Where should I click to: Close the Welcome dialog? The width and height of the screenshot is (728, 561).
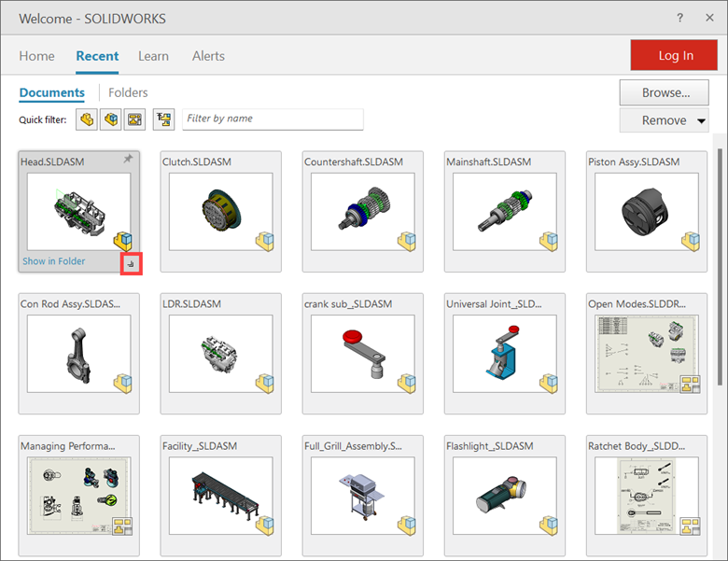(709, 18)
